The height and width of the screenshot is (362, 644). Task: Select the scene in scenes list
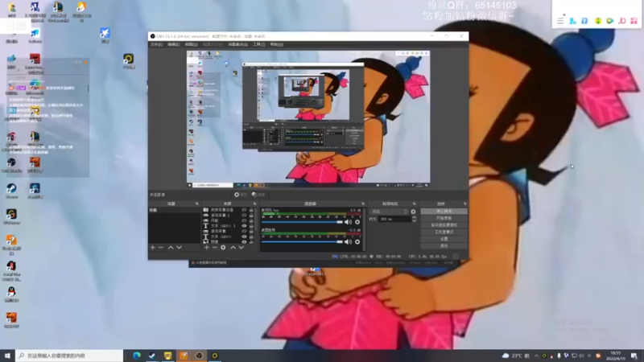pyautogui.click(x=174, y=210)
